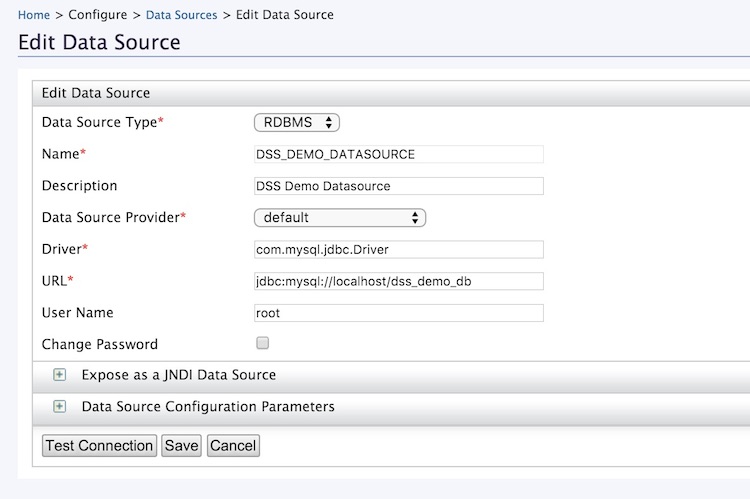Screen dimensions: 750x499
Task: Open the Data Source Type dropdown
Action: [297, 122]
